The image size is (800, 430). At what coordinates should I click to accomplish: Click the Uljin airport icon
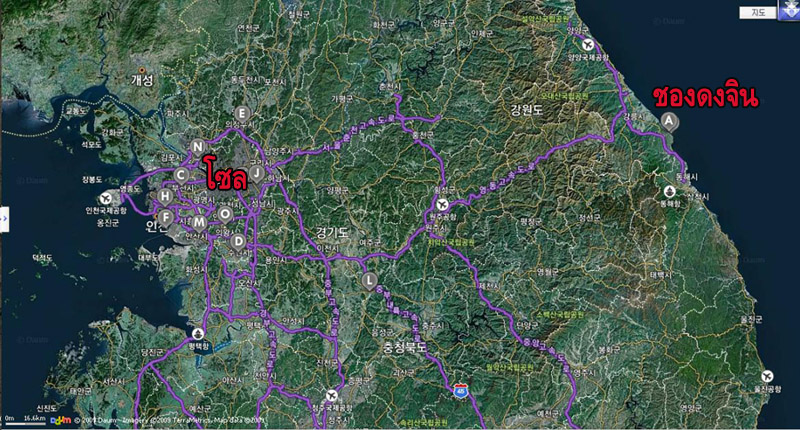[x=767, y=376]
